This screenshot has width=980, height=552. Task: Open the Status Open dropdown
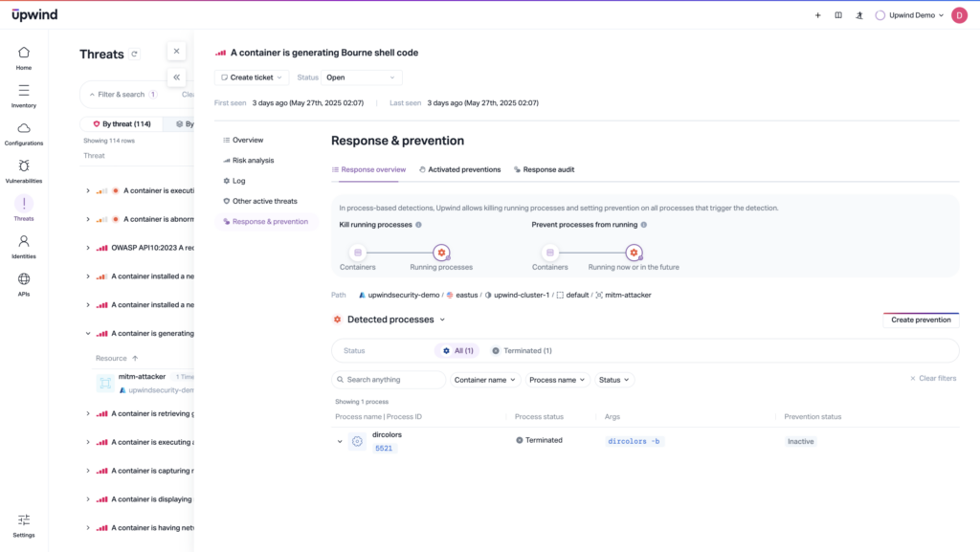tap(361, 77)
